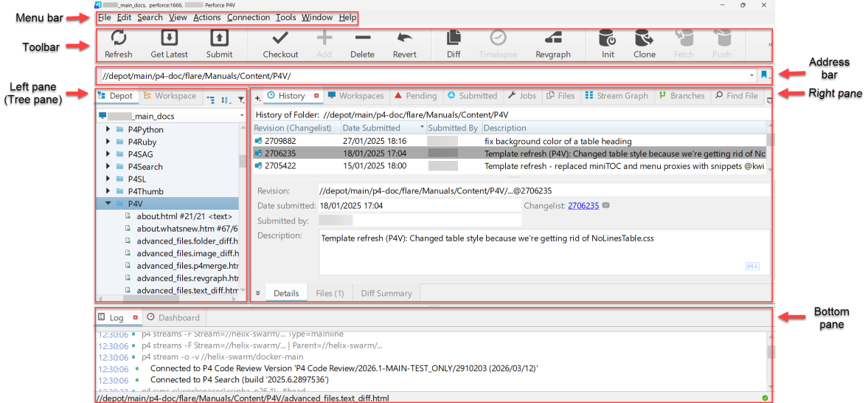The width and height of the screenshot is (868, 403).
Task: Open the Tools menu
Action: [285, 17]
